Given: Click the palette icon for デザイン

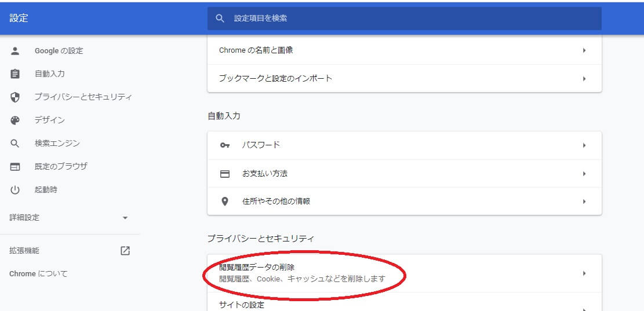Looking at the screenshot, I should [x=15, y=120].
